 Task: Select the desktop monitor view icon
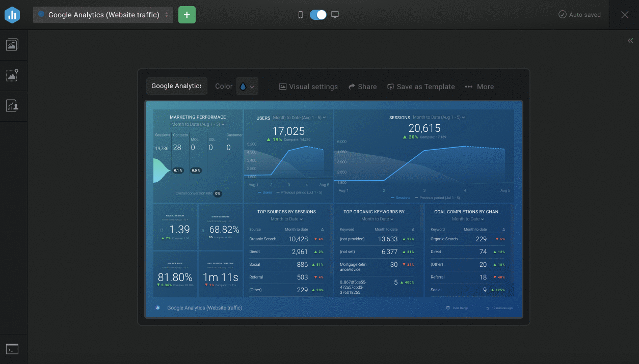(x=335, y=15)
